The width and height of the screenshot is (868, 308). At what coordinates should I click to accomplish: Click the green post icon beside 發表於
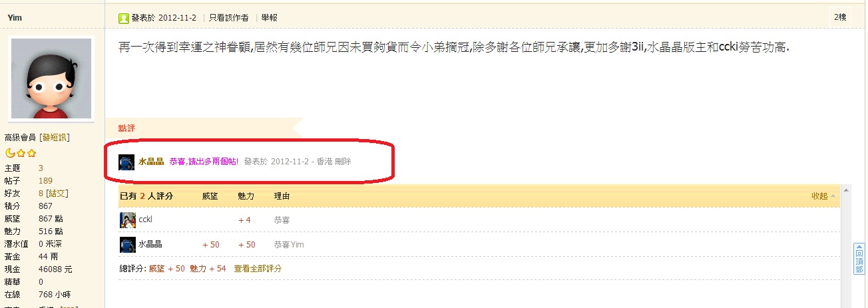(123, 18)
